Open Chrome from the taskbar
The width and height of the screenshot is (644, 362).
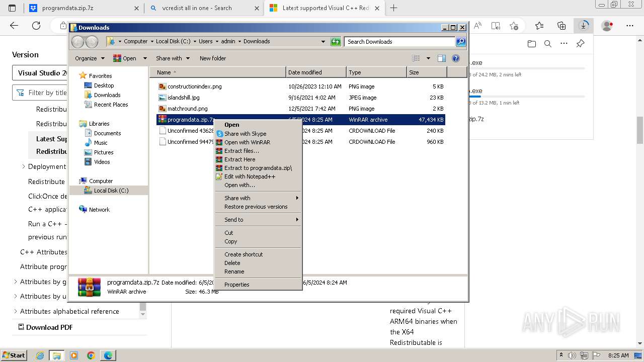pos(91,355)
